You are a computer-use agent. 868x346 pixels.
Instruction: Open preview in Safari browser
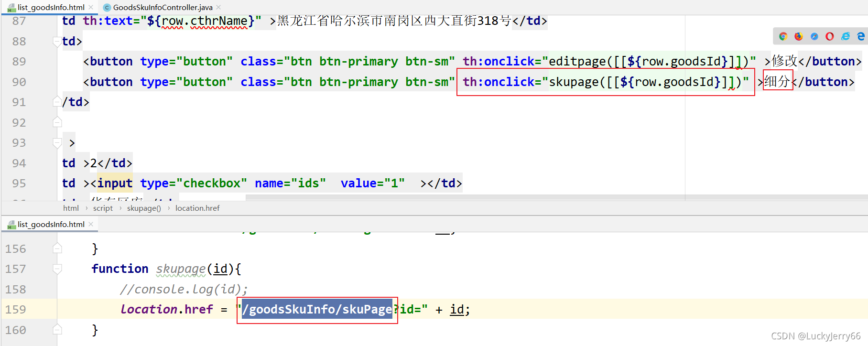click(x=814, y=36)
